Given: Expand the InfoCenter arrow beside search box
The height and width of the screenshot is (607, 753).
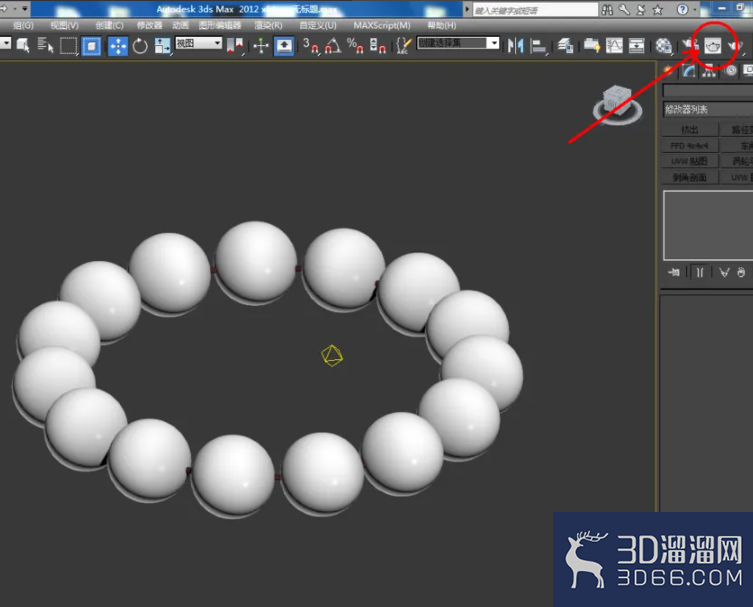Looking at the screenshot, I should coord(467,10).
